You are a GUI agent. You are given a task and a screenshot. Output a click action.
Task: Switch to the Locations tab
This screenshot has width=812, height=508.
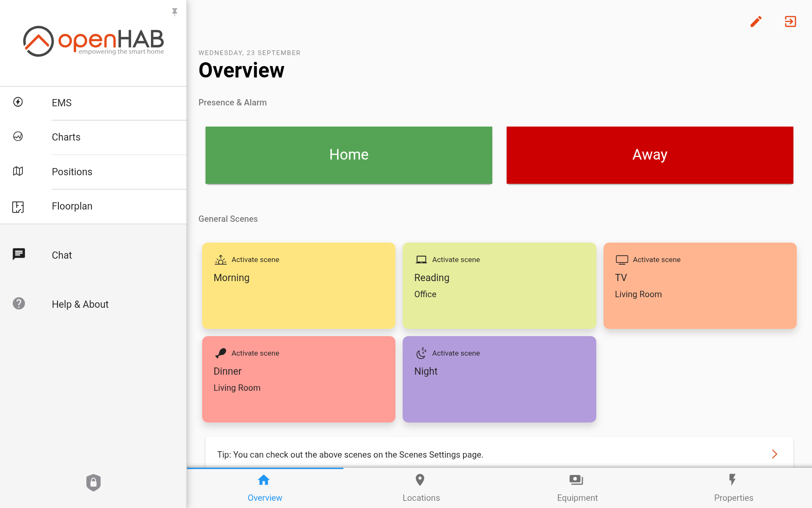coord(421,488)
